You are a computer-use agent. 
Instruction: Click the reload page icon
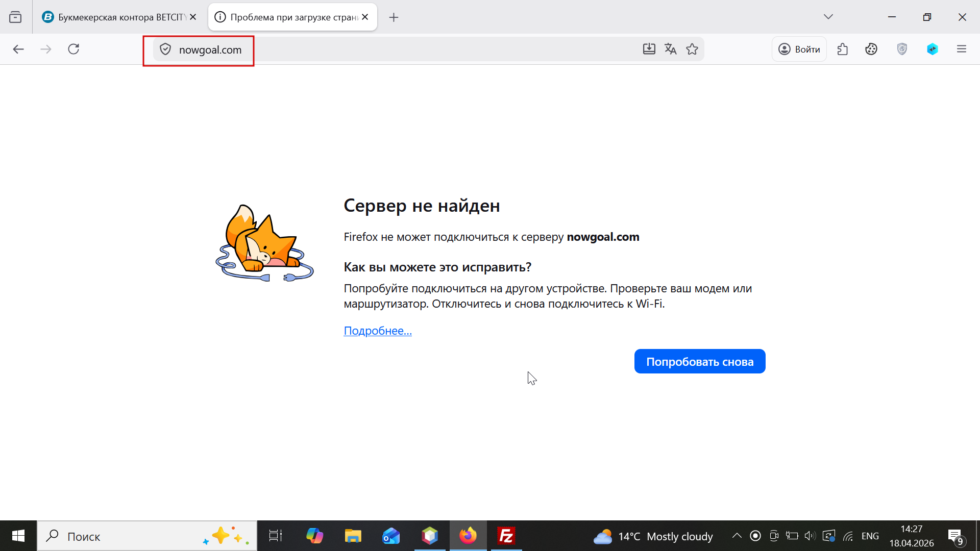coord(73,49)
